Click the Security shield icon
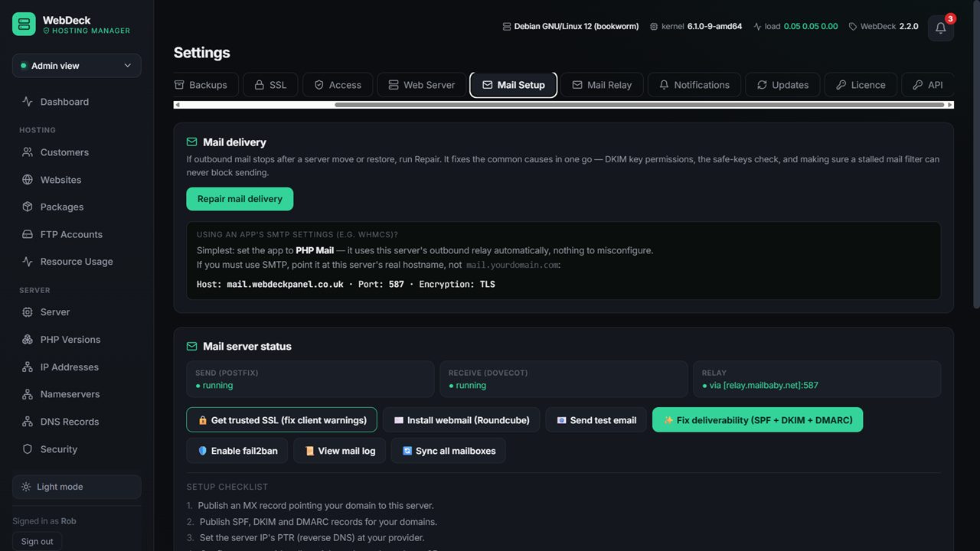The width and height of the screenshot is (980, 551). pyautogui.click(x=28, y=449)
